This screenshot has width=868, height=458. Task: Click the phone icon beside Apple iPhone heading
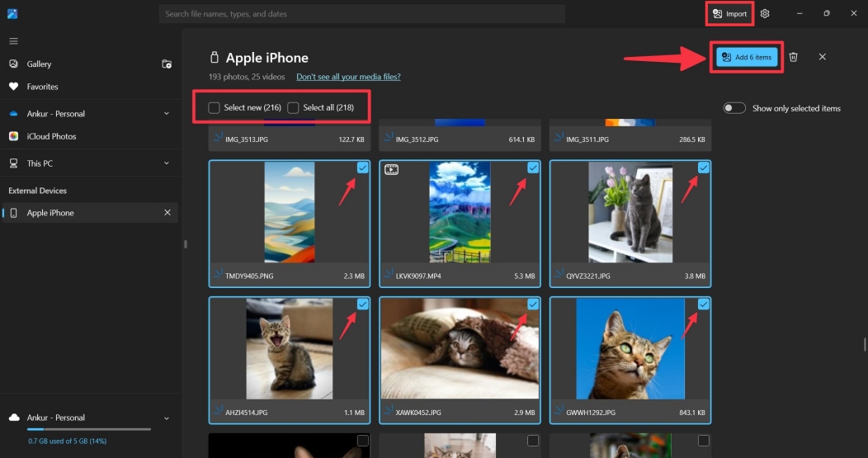215,57
